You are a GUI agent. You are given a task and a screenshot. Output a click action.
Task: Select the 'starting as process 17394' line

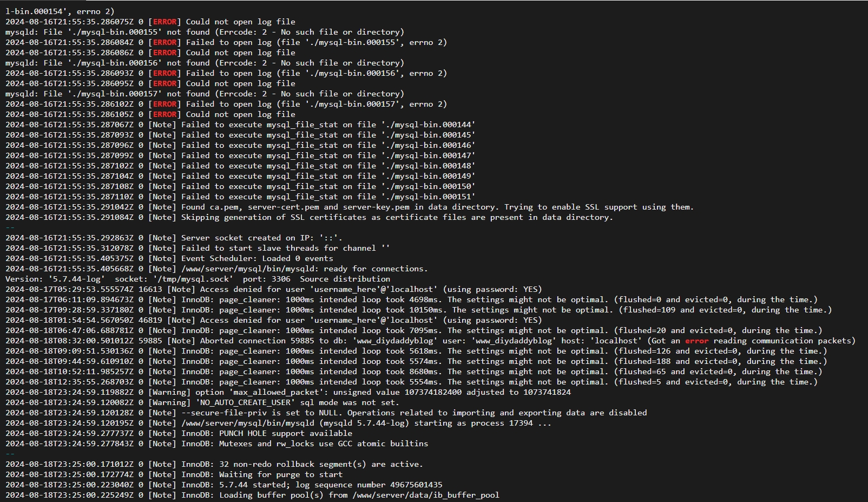[x=278, y=423]
